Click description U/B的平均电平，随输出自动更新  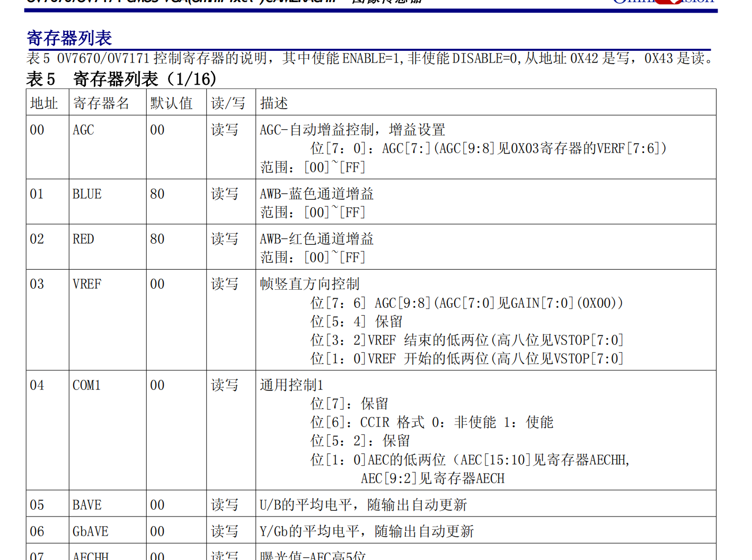pyautogui.click(x=364, y=505)
